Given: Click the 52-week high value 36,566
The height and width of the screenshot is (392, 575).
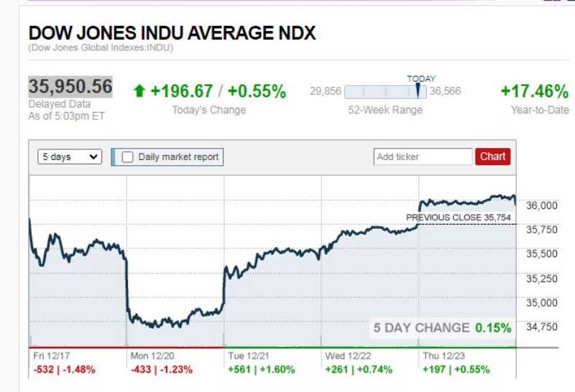Looking at the screenshot, I should (445, 91).
